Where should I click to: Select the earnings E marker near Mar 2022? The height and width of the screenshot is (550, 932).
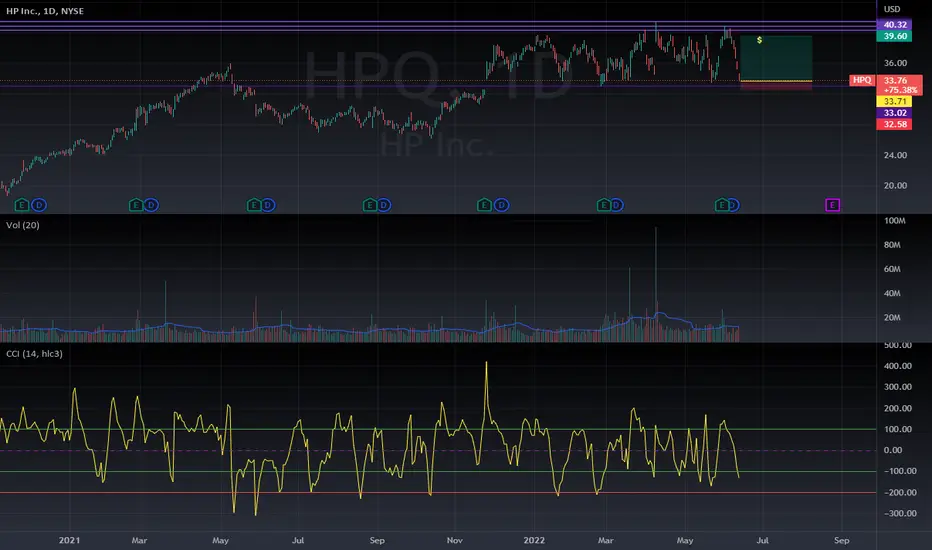pos(604,205)
